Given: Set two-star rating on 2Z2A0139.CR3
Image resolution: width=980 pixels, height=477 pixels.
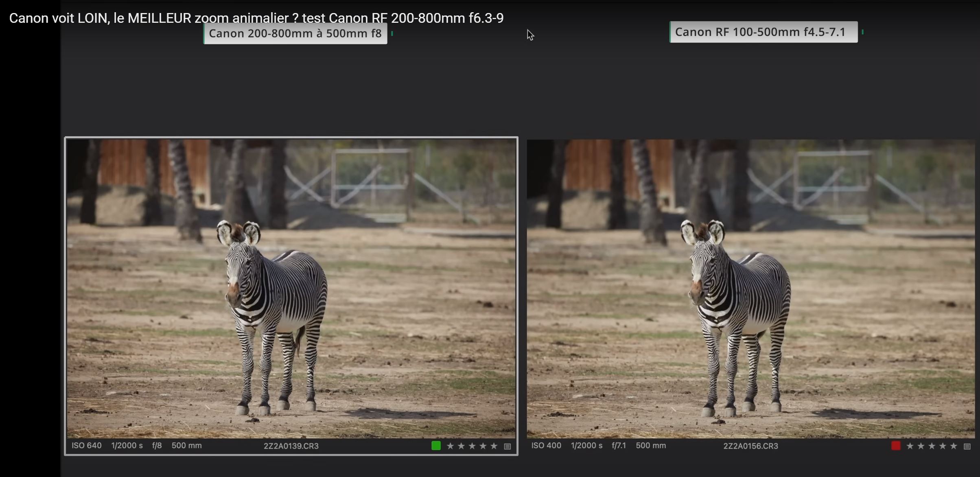Looking at the screenshot, I should (x=461, y=446).
